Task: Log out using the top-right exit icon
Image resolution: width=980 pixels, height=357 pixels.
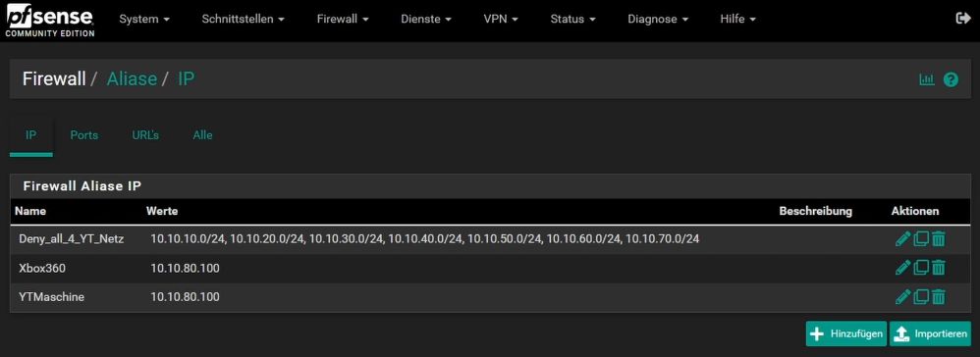Action: click(x=963, y=19)
